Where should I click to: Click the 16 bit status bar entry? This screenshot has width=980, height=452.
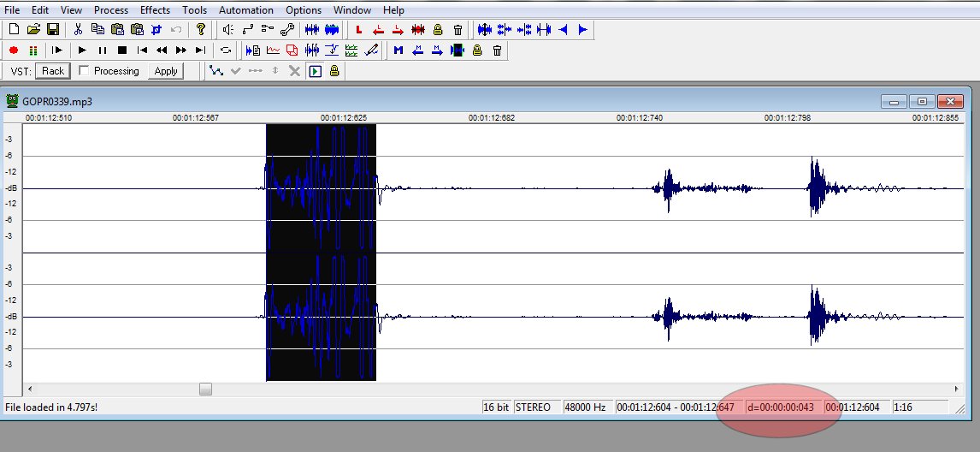coord(496,407)
